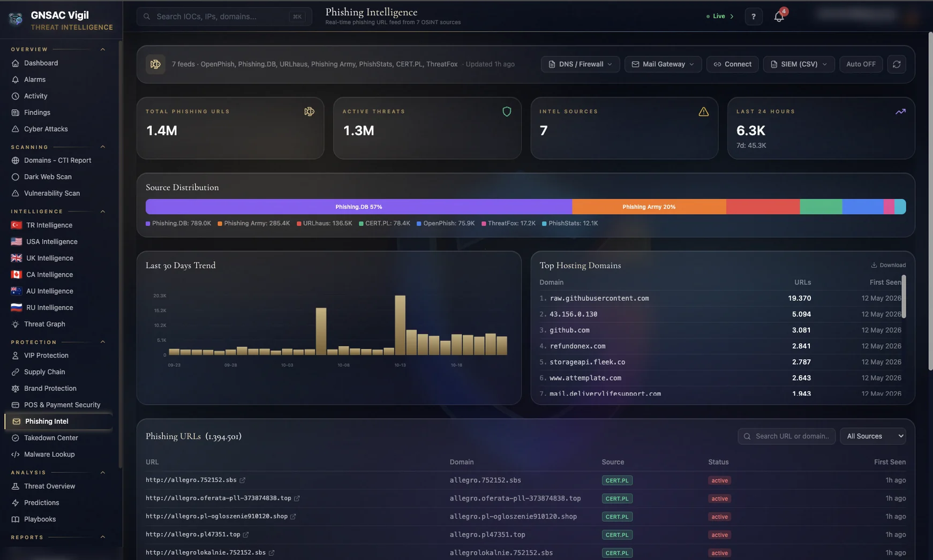
Task: Click the Last 24 Hours trend icon
Action: pos(900,111)
